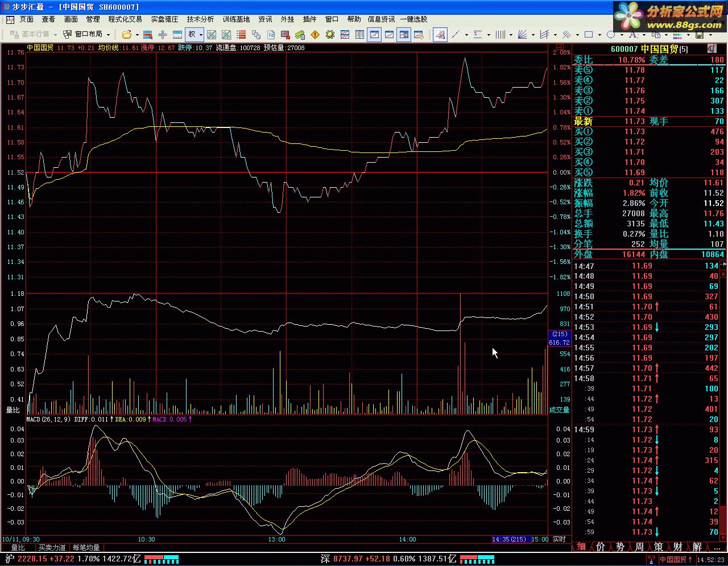The width and height of the screenshot is (728, 566).
Task: Click the app logo icon on menu bar
Action: 10,19
